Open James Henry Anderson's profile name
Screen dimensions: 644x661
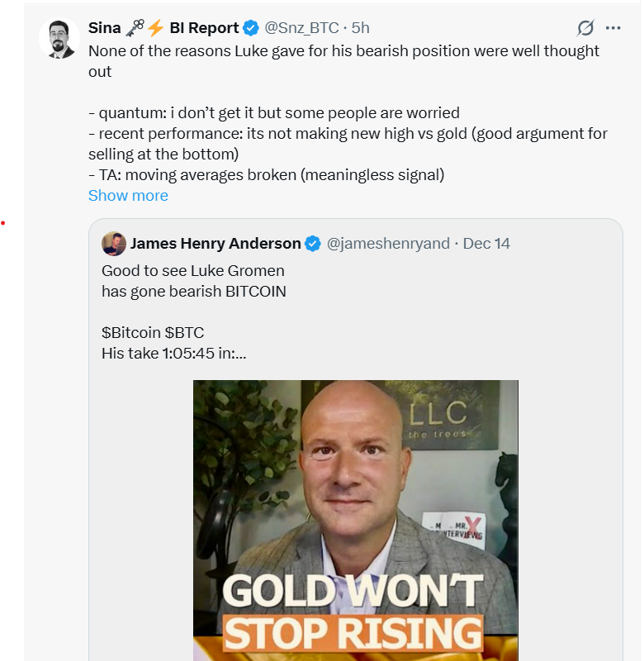[215, 244]
